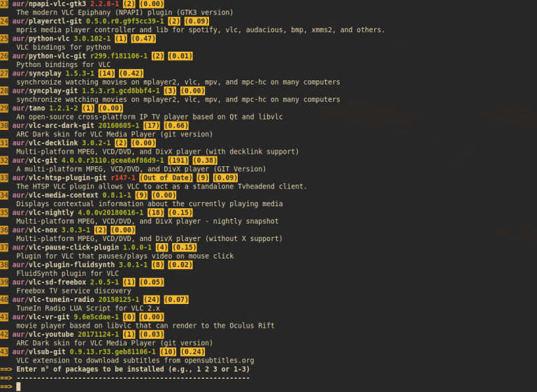Click the aur/tano package name
Screen dimensions: 537x392
(x=29, y=108)
